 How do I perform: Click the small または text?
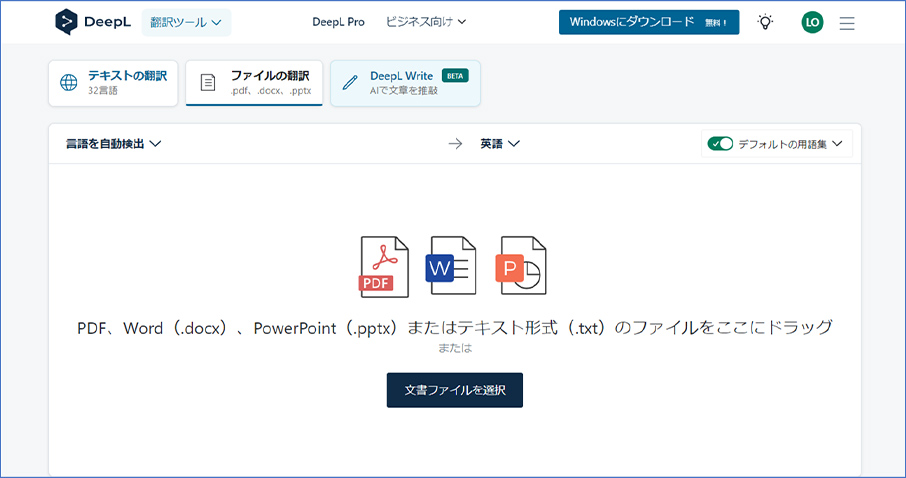[x=455, y=349]
